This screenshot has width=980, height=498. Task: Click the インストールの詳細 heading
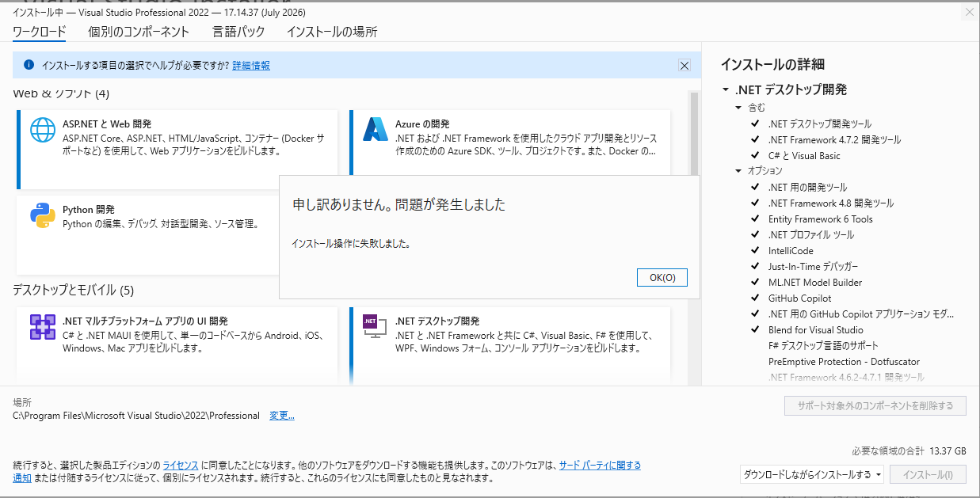pos(772,64)
